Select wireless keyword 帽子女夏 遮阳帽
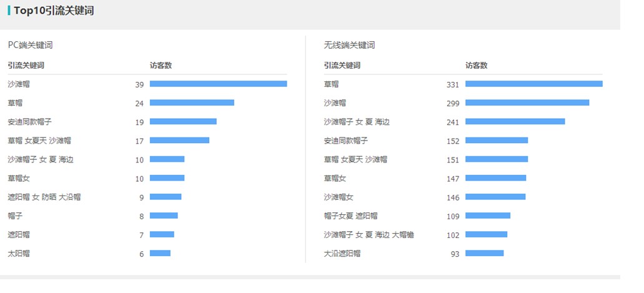The width and height of the screenshot is (644, 293). point(350,216)
